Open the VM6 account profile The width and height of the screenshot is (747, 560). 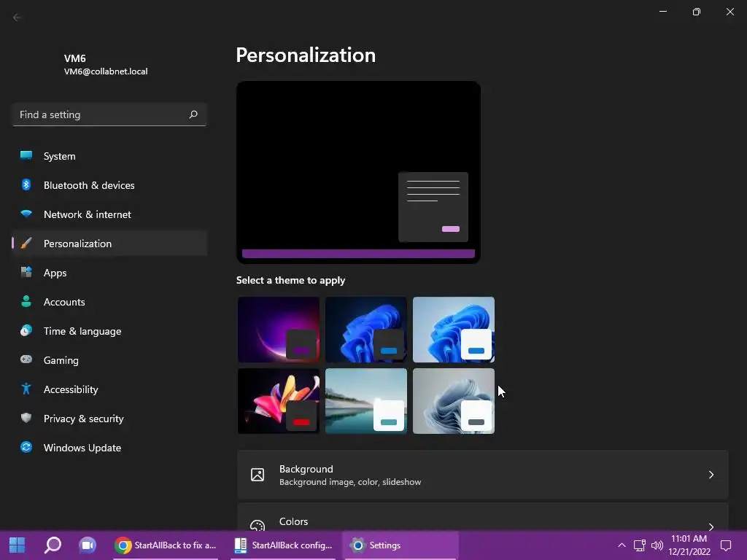[x=106, y=64]
